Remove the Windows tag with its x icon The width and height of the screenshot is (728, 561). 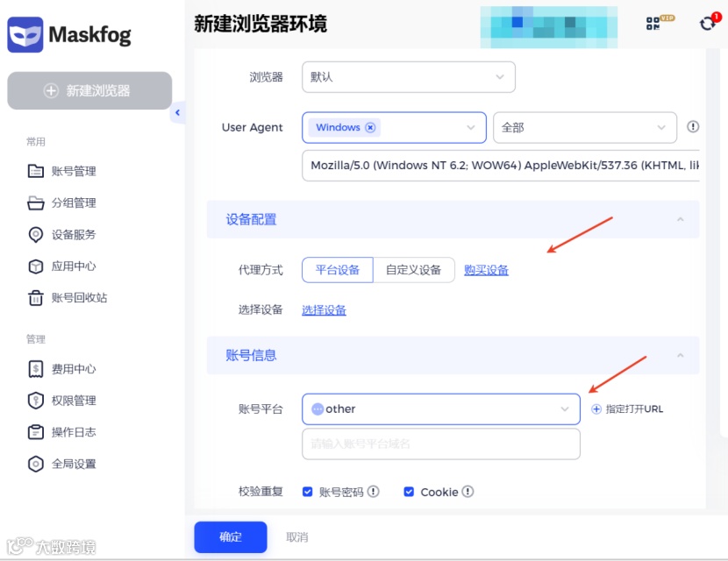tap(370, 127)
